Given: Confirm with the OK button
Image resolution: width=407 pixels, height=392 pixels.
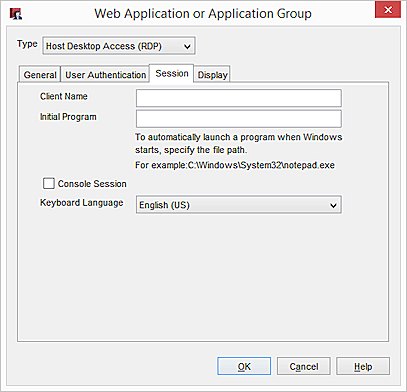Looking at the screenshot, I should [x=244, y=366].
